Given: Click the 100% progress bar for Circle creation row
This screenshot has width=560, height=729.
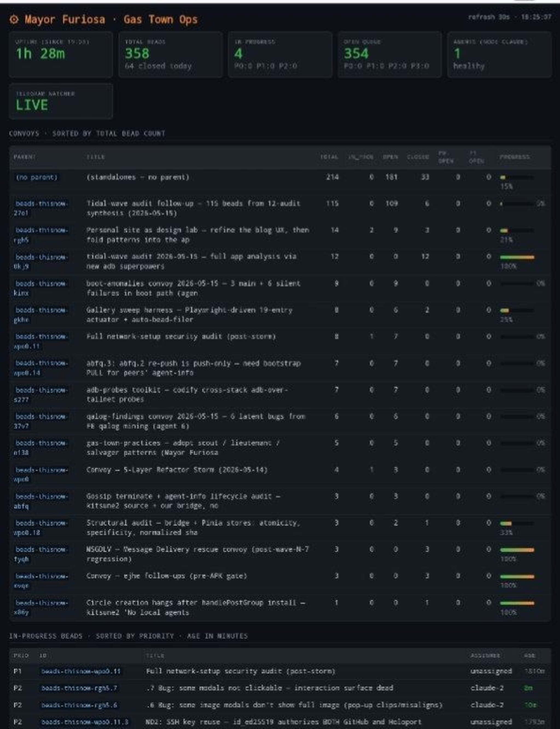Looking at the screenshot, I should pyautogui.click(x=517, y=603).
